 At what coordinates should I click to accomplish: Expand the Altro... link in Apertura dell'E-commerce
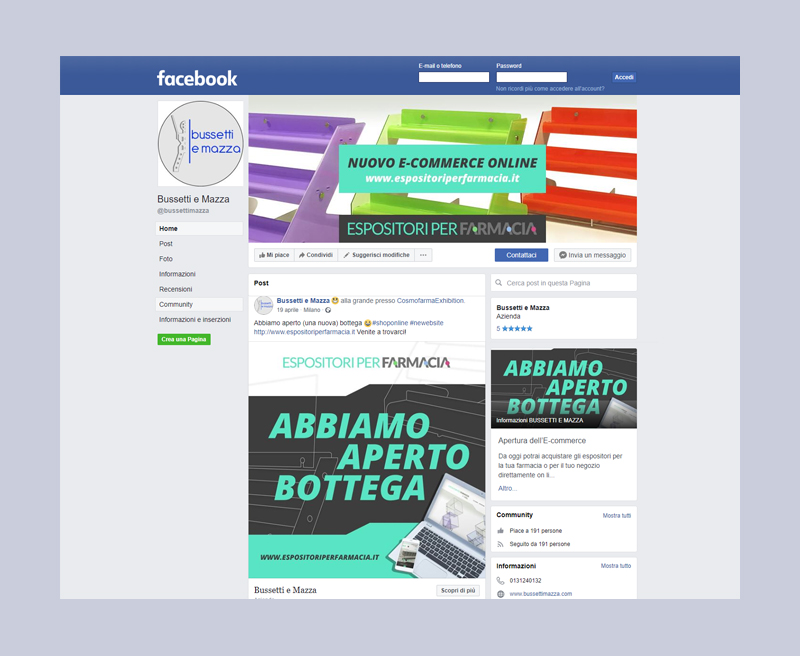click(507, 488)
